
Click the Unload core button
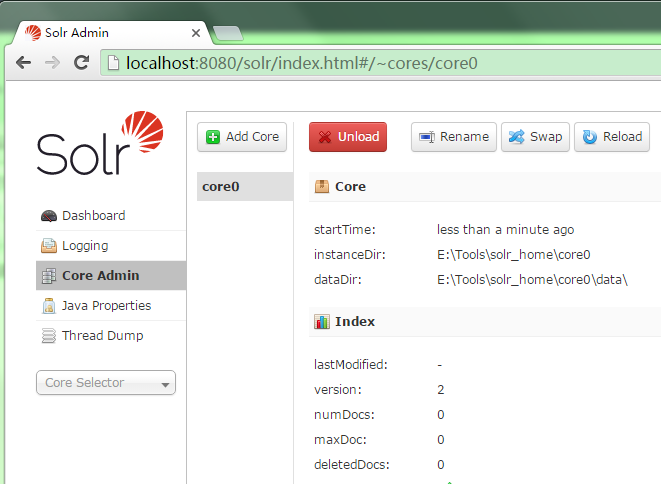(x=348, y=137)
